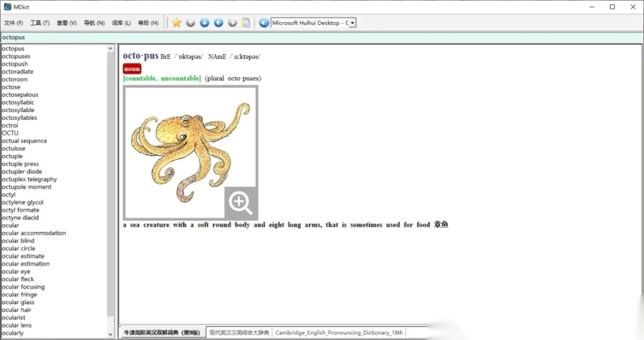This screenshot has width=644, height=340.
Task: Select the 牛津高阶英汉双解词典 tab
Action: (x=162, y=333)
